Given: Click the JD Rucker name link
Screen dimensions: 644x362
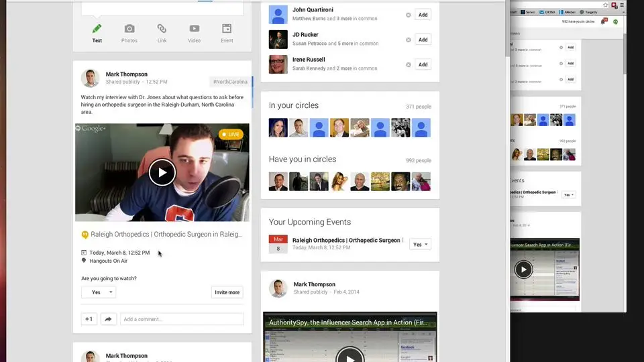Looking at the screenshot, I should click(305, 35).
